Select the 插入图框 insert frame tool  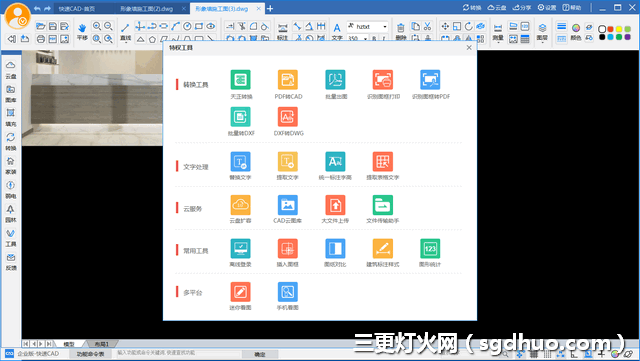(288, 248)
